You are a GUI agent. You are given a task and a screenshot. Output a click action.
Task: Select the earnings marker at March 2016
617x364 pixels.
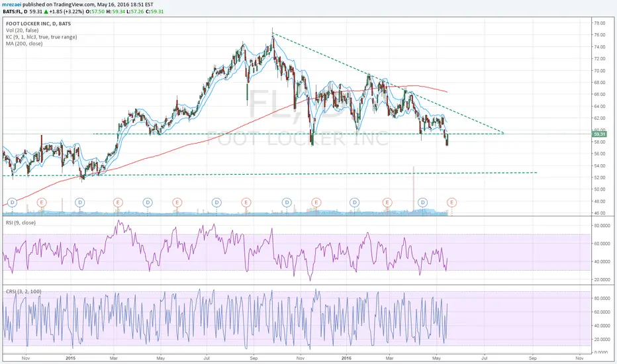pos(387,203)
